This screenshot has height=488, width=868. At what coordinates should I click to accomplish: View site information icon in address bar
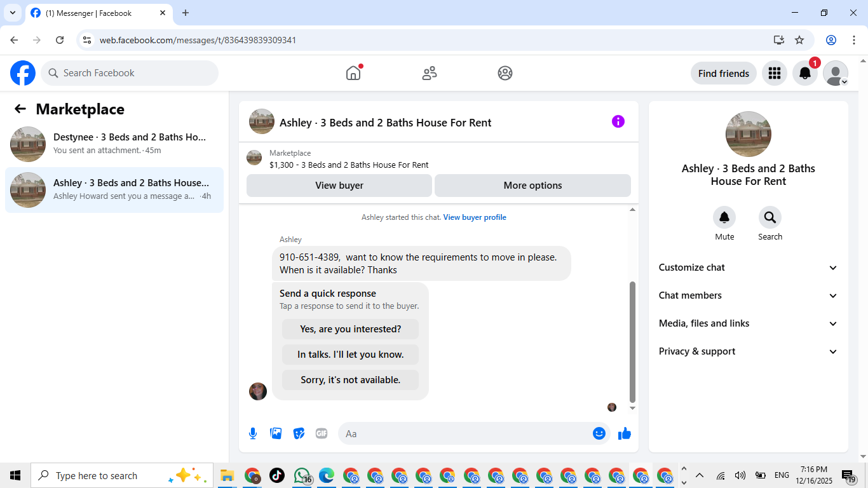(x=88, y=40)
